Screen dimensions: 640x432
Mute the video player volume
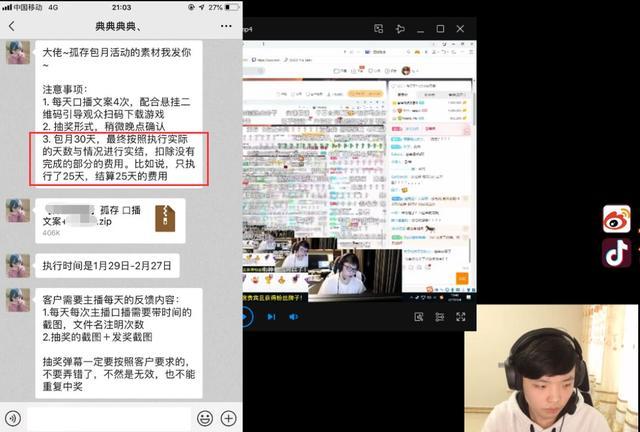(293, 317)
